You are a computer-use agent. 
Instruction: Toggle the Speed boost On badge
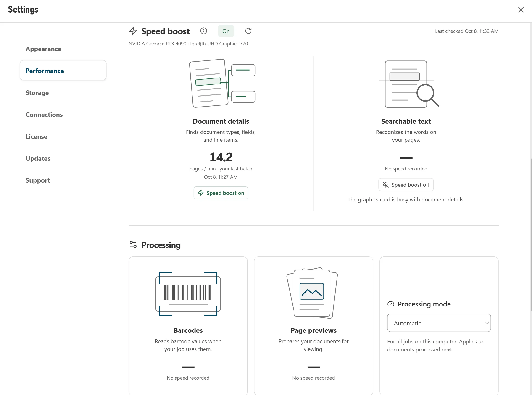pos(226,31)
